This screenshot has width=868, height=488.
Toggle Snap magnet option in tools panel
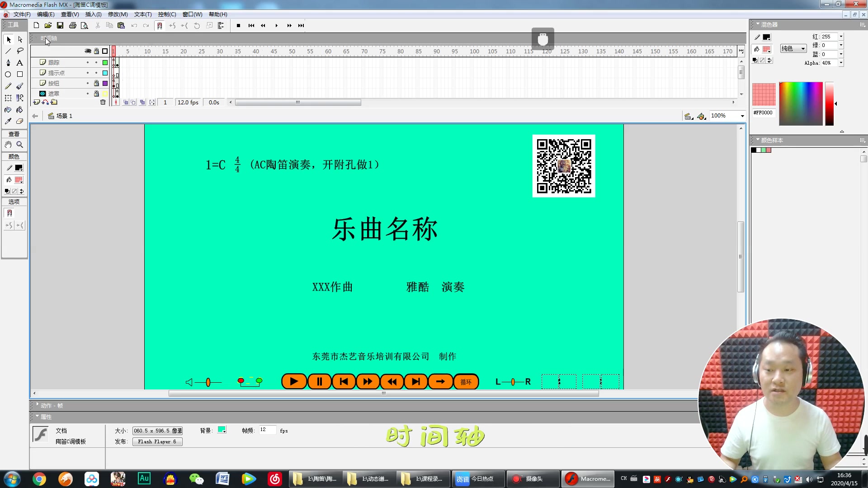point(9,213)
